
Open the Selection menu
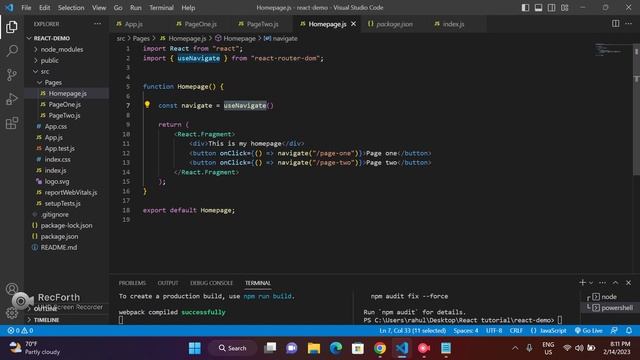click(x=71, y=8)
